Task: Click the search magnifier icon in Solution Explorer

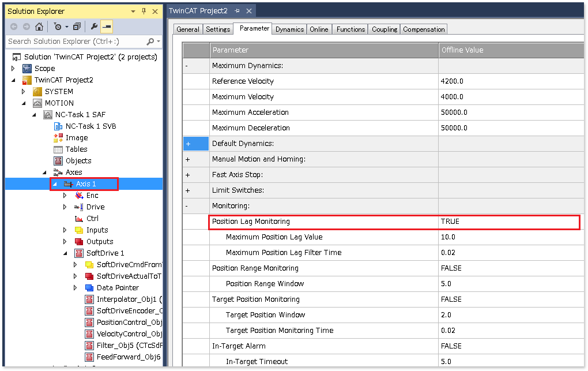Action: 150,42
